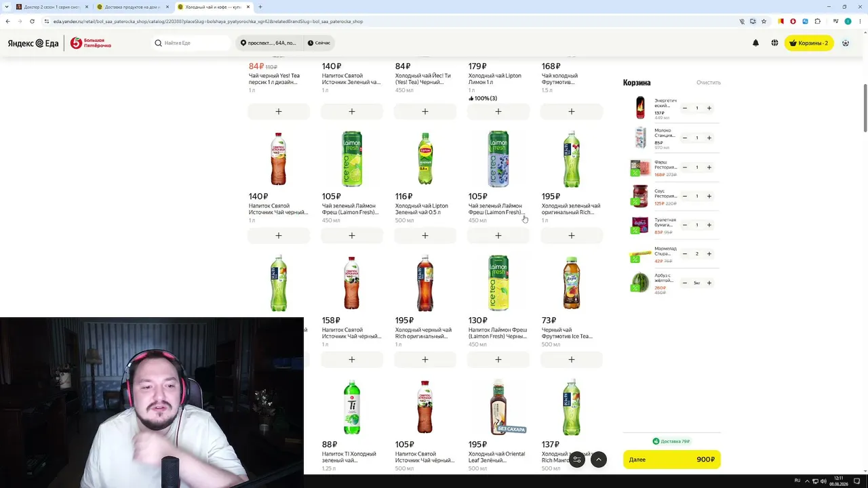The width and height of the screenshot is (868, 488).
Task: Show the 100% (3) rating on Lipton Лимон
Action: click(x=483, y=98)
